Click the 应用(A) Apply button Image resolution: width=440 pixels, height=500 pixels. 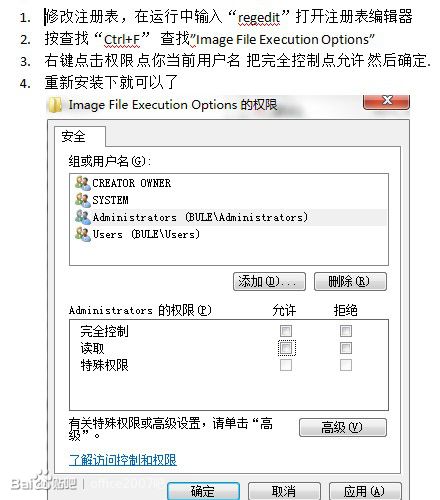point(365,491)
